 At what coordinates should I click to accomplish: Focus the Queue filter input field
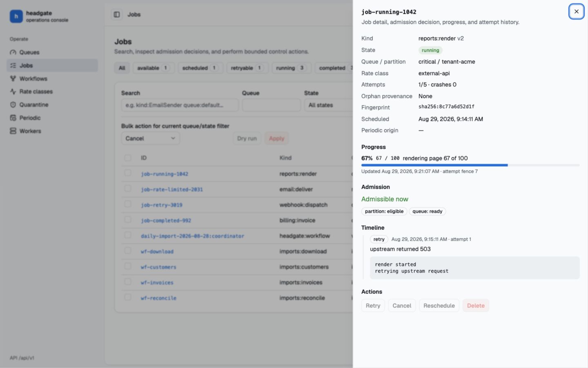click(x=272, y=105)
